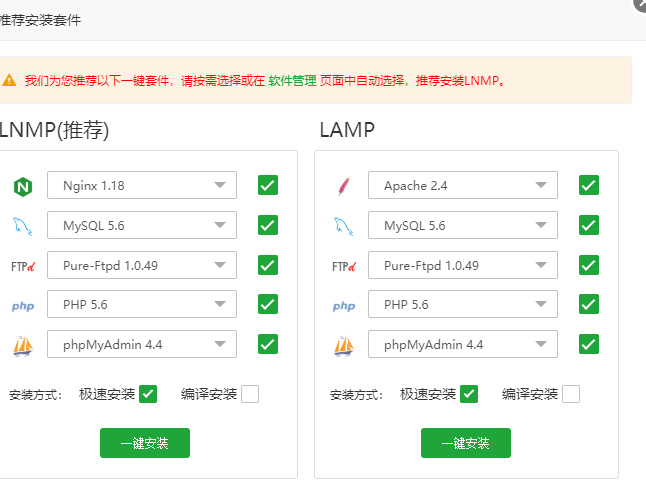This screenshot has height=484, width=646.
Task: Click 安装方式 label in LNMP panel
Action: click(35, 395)
